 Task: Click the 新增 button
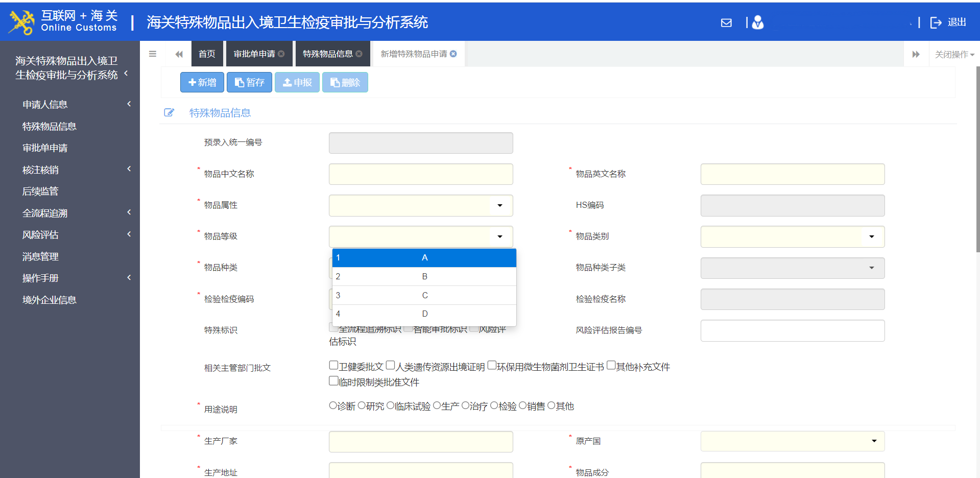pyautogui.click(x=202, y=82)
